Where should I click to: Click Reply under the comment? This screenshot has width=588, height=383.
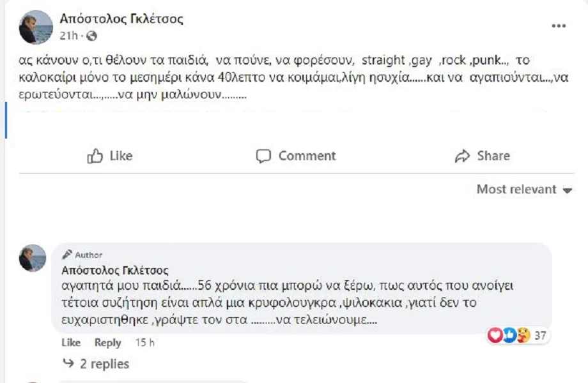(x=107, y=343)
